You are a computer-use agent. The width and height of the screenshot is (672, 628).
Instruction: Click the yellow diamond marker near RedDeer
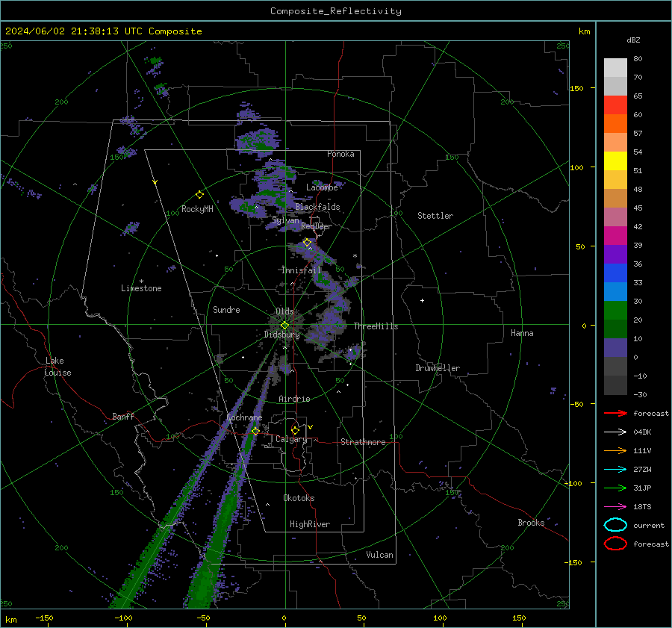coord(307,243)
